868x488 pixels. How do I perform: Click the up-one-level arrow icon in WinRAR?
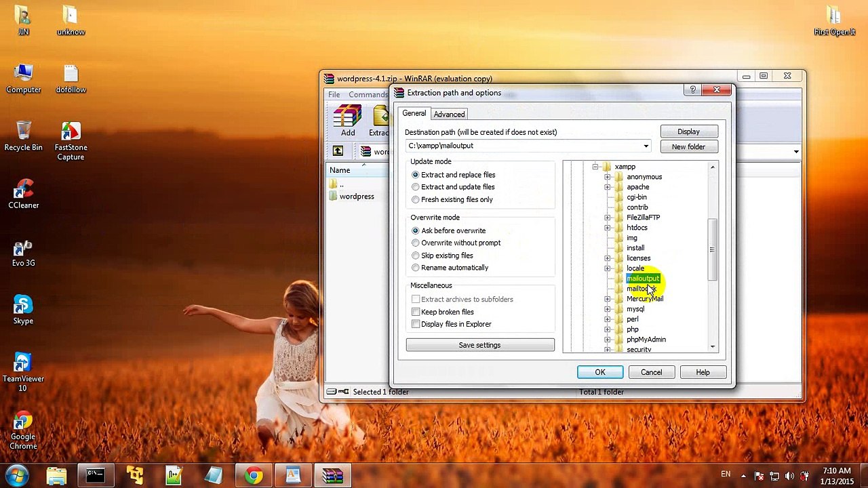click(338, 151)
